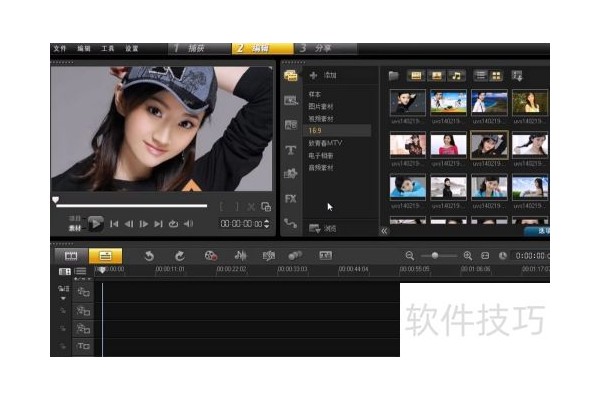This screenshot has width=600, height=400.
Task: Switch to storyboard view
Action: [x=71, y=256]
